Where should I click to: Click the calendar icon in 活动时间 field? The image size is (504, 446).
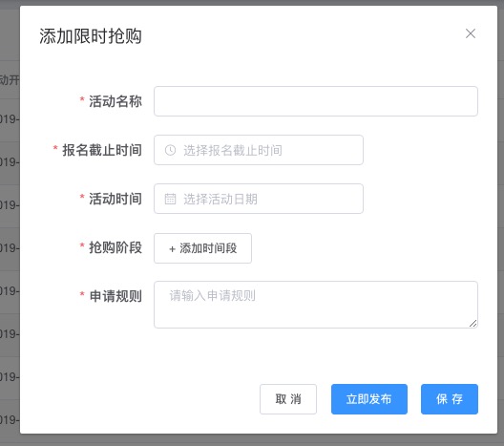[170, 199]
